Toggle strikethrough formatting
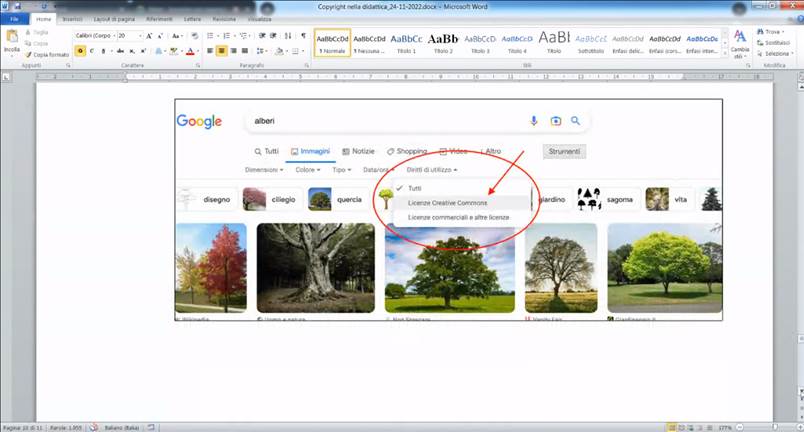 [120, 51]
